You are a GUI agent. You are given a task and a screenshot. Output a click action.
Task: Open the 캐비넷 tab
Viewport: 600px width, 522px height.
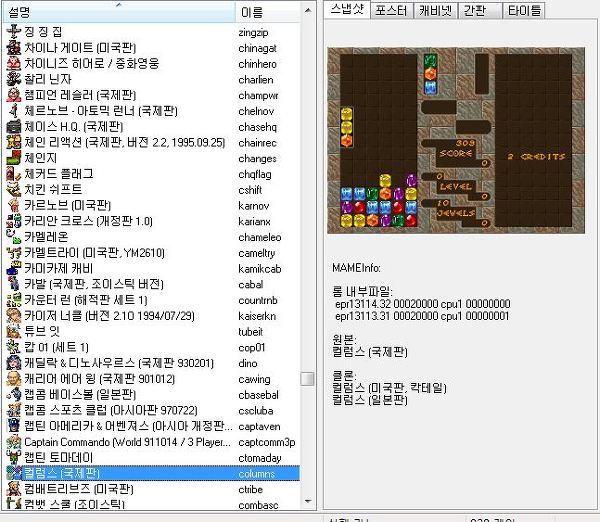[x=435, y=10]
